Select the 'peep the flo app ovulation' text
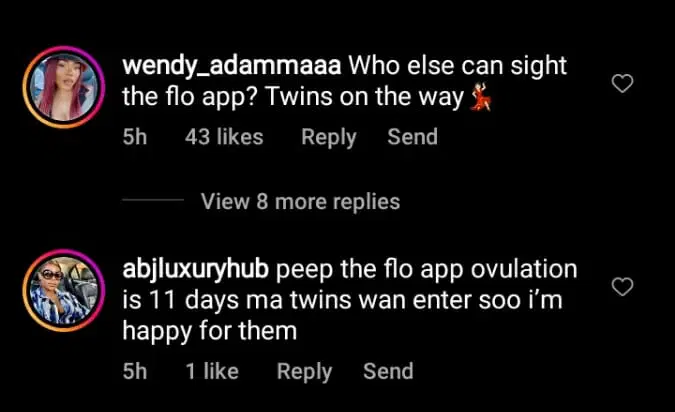Image resolution: width=675 pixels, height=412 pixels. (426, 270)
